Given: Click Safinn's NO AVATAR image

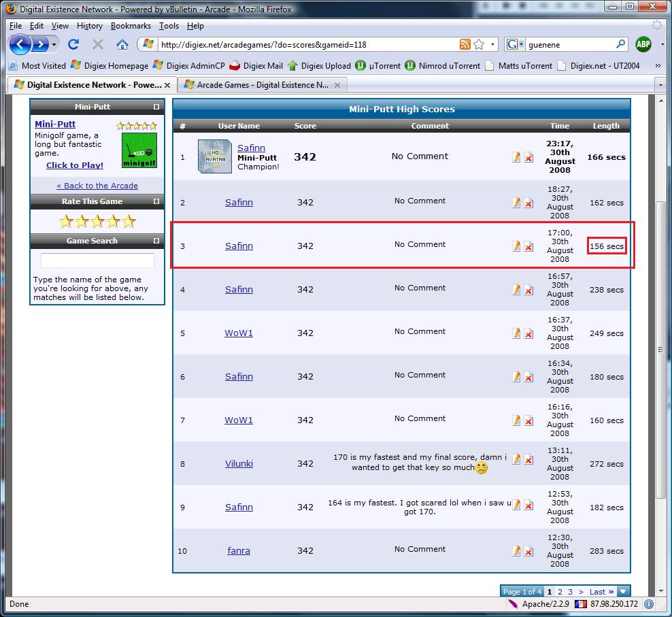Looking at the screenshot, I should coord(215,156).
